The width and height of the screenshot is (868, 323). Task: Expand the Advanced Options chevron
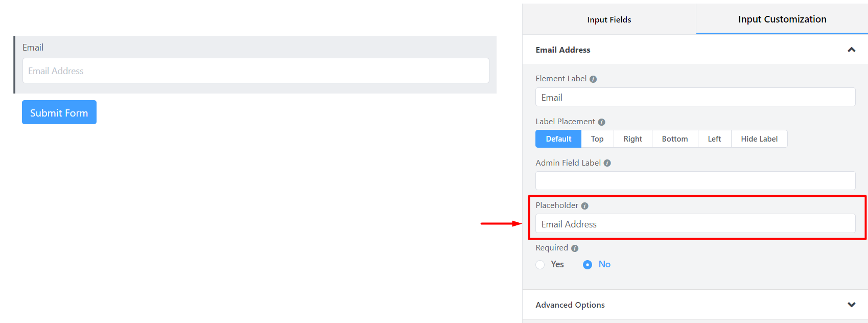852,305
